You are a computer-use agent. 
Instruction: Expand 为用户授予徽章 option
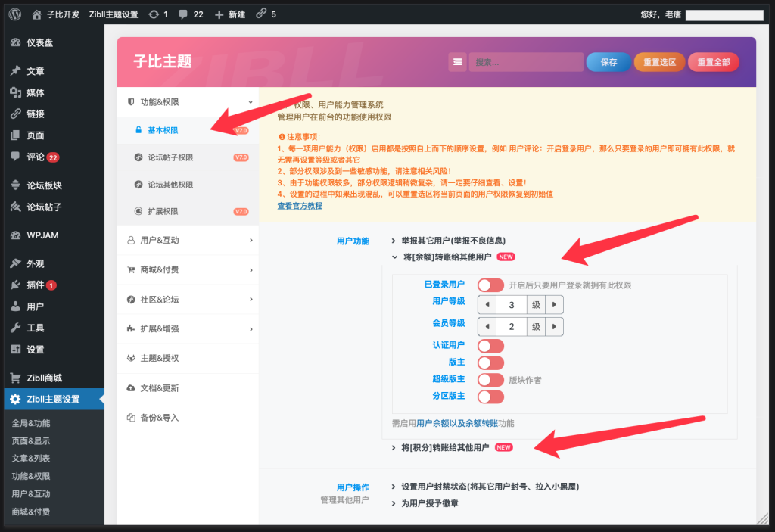click(x=425, y=503)
